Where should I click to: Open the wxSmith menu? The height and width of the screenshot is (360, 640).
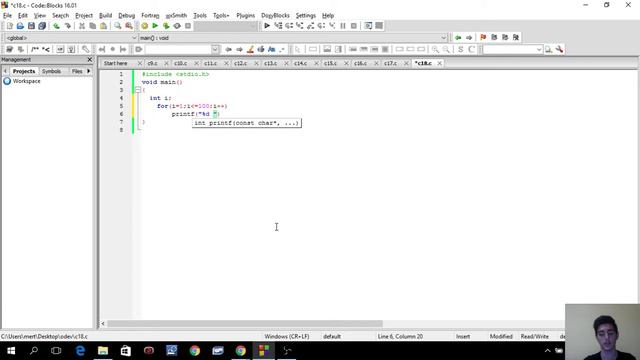click(176, 16)
